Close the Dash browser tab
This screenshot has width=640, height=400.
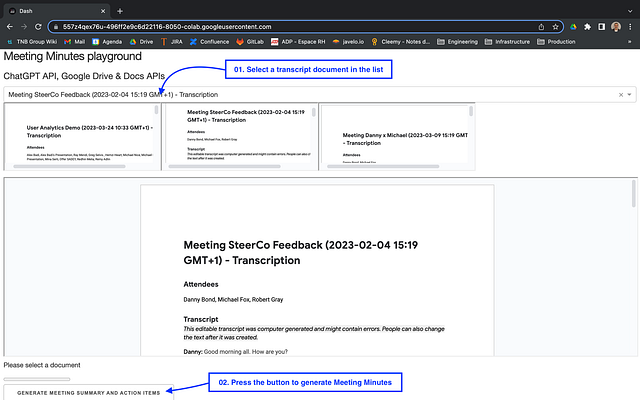click(x=103, y=11)
